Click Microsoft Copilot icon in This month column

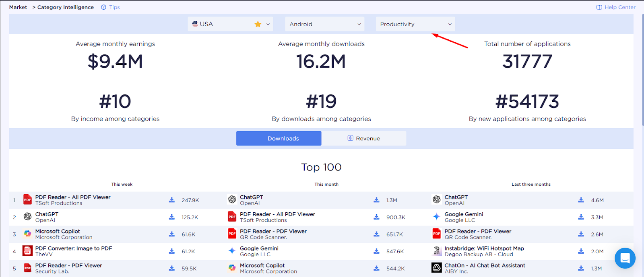coord(232,268)
